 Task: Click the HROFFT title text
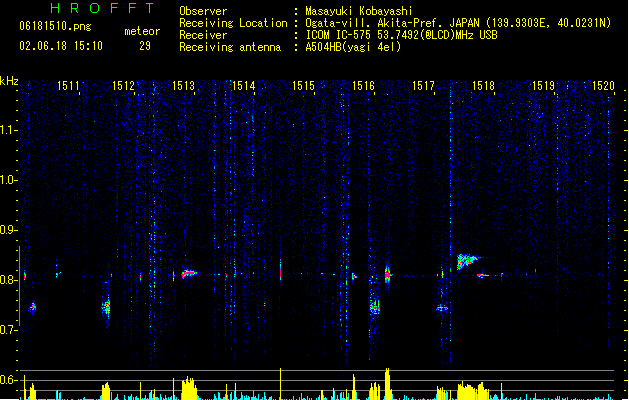point(102,8)
